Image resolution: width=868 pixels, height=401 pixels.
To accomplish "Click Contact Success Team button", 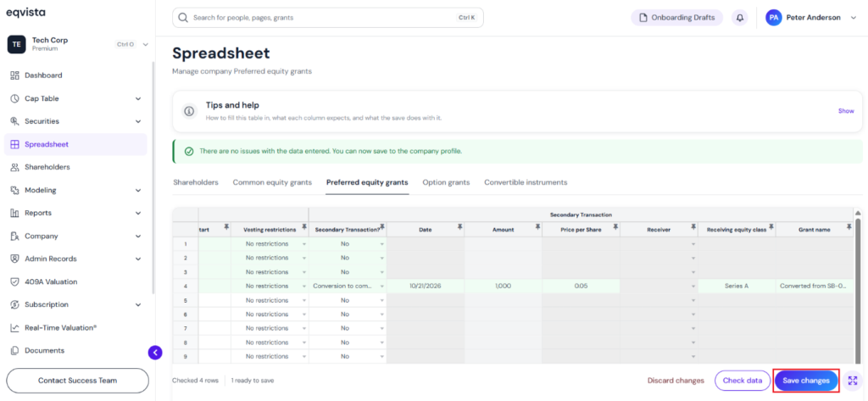I will (x=77, y=381).
